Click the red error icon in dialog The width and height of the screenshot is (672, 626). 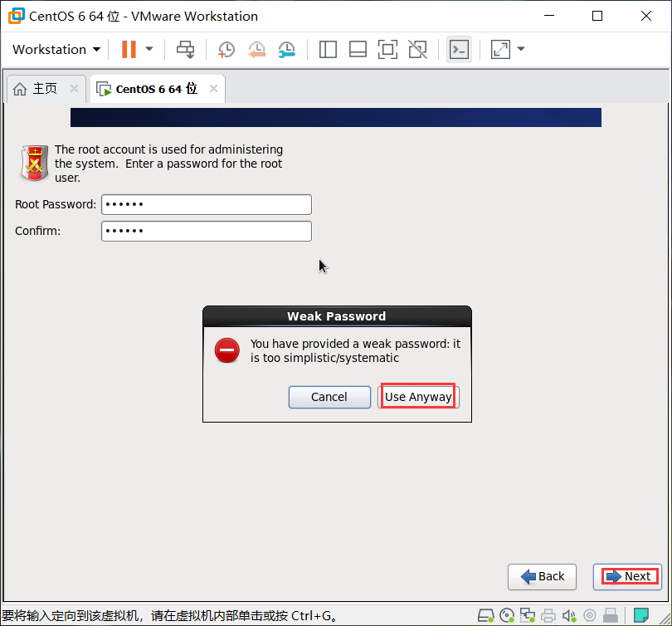227,350
